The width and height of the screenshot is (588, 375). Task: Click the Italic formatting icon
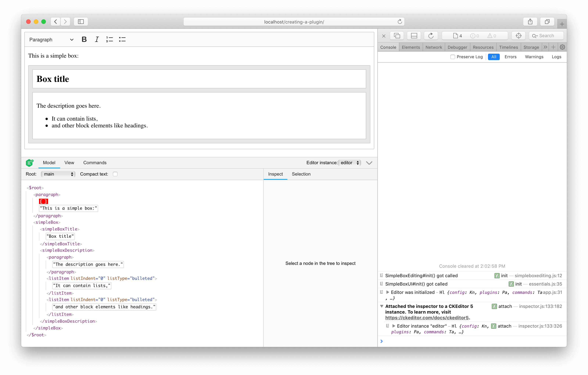[x=96, y=39]
